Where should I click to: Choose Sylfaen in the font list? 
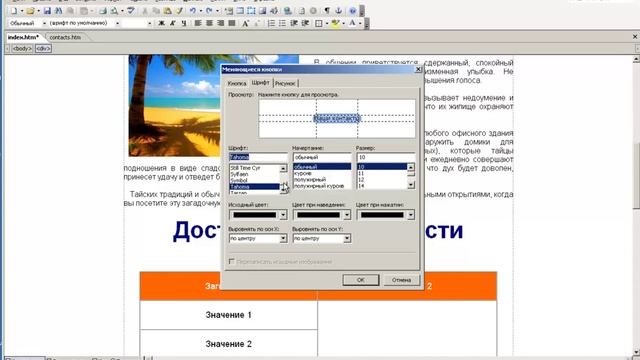click(239, 174)
